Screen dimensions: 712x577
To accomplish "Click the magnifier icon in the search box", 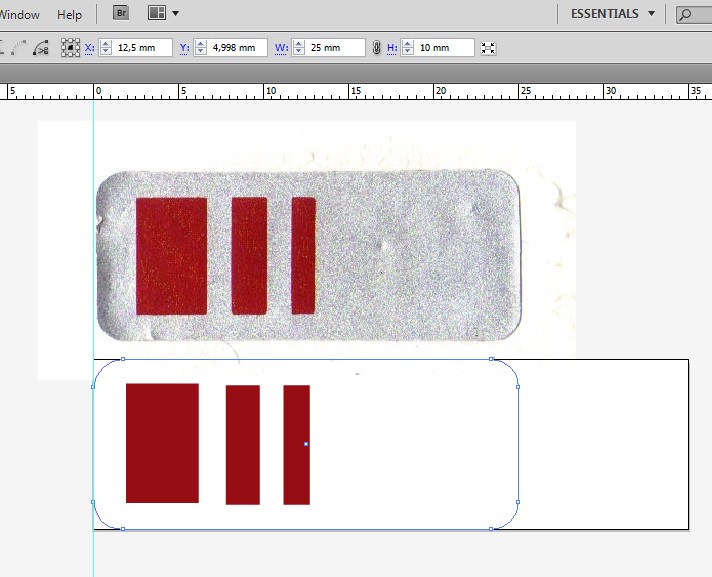I will [687, 14].
